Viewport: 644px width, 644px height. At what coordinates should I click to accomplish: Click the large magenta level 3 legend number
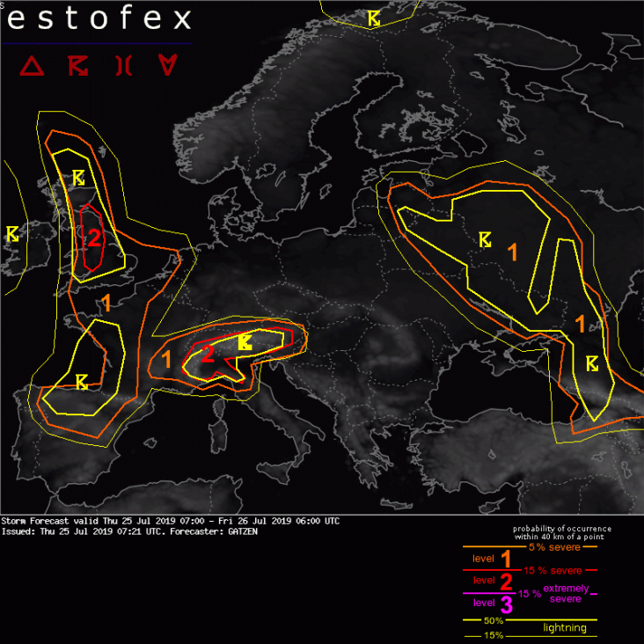click(x=506, y=604)
